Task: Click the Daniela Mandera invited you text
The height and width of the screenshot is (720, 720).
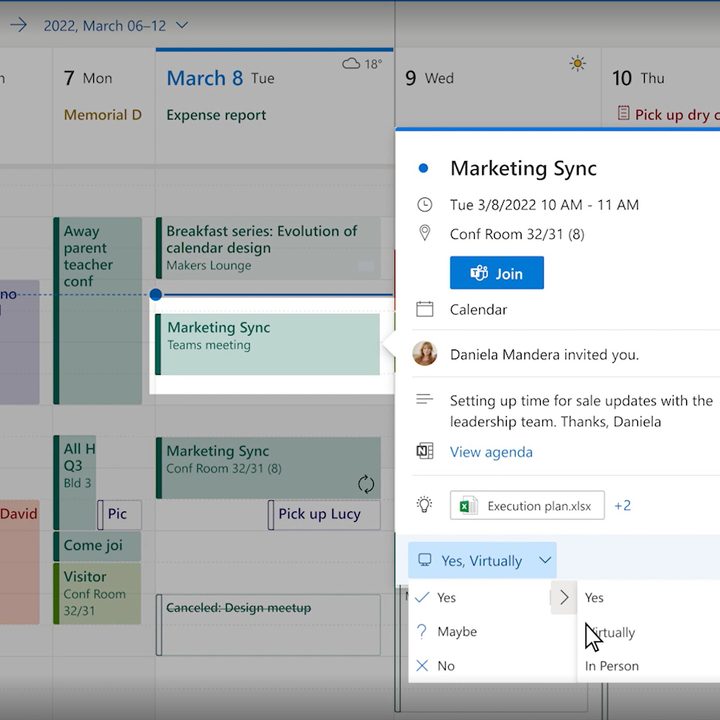Action: click(544, 354)
